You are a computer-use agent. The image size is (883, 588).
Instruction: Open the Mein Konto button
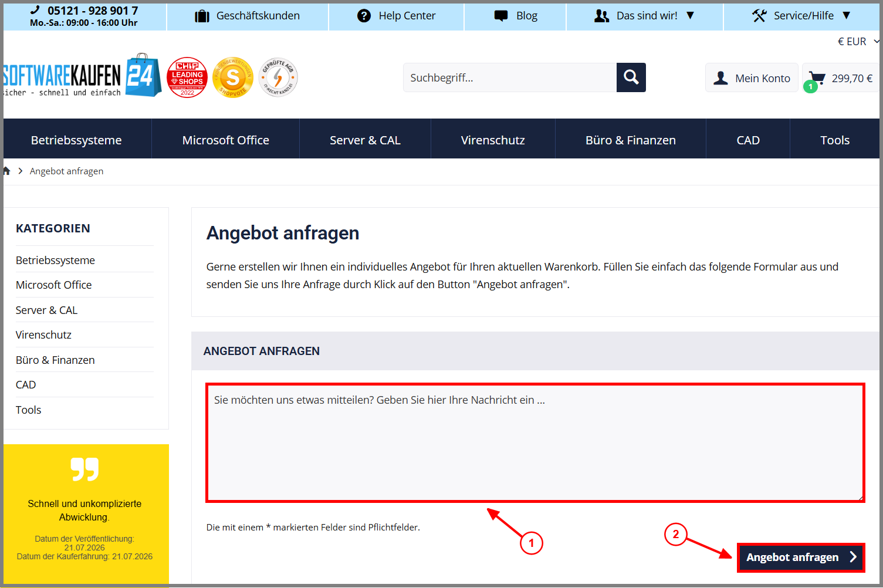click(x=752, y=78)
